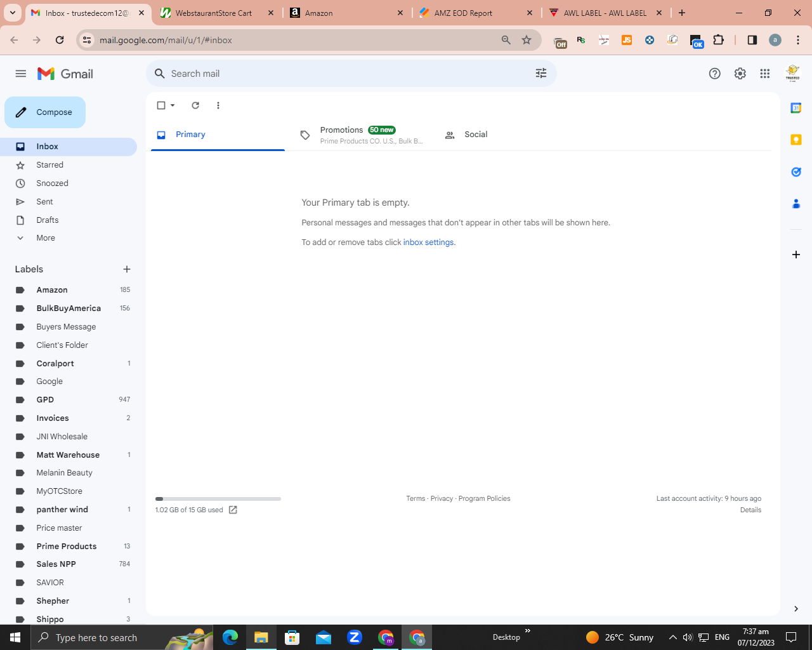812x650 pixels.
Task: Open the Gmail main menu hamburger
Action: pos(21,74)
